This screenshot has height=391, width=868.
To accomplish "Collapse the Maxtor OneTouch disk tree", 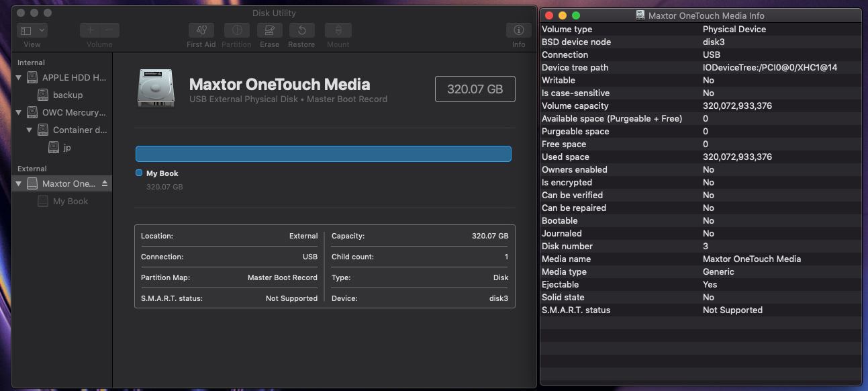I will click(19, 183).
